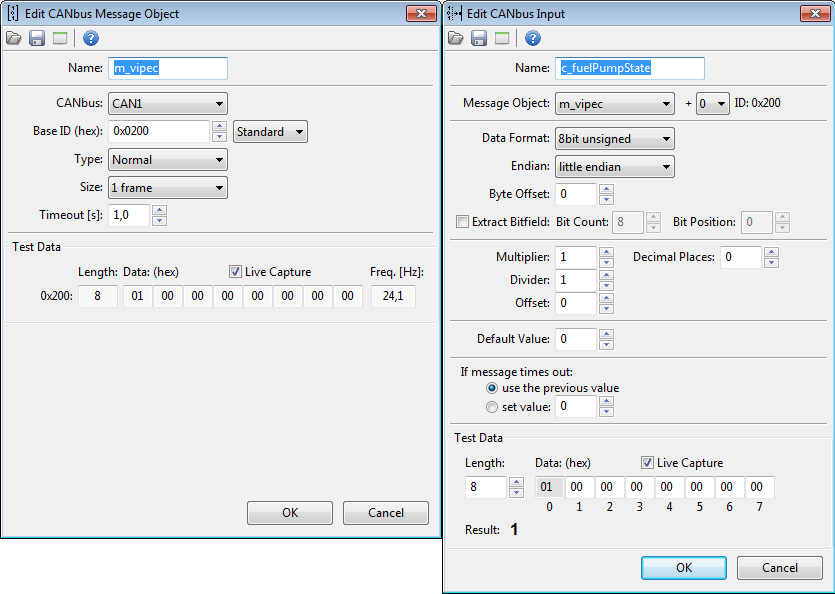Click save disk icon in CANbus Input dialog
The height and width of the screenshot is (594, 835).
point(479,38)
